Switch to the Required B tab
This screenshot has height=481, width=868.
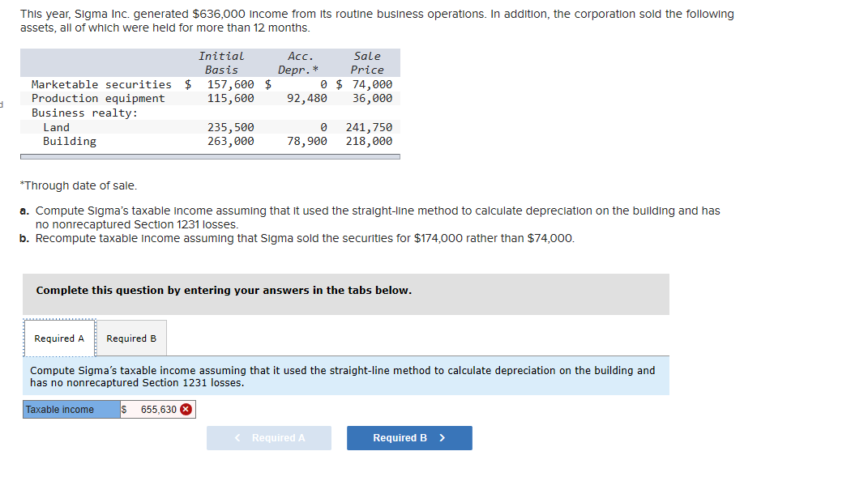[x=130, y=338]
